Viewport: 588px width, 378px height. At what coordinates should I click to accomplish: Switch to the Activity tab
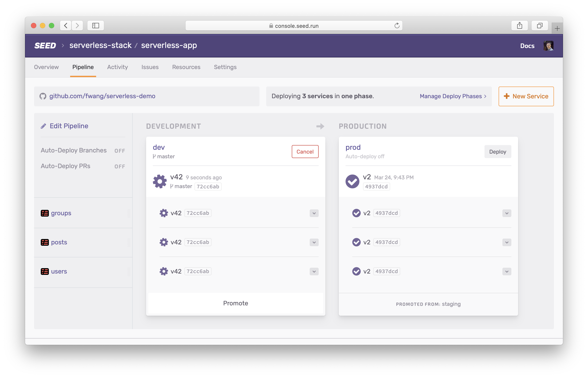[117, 67]
